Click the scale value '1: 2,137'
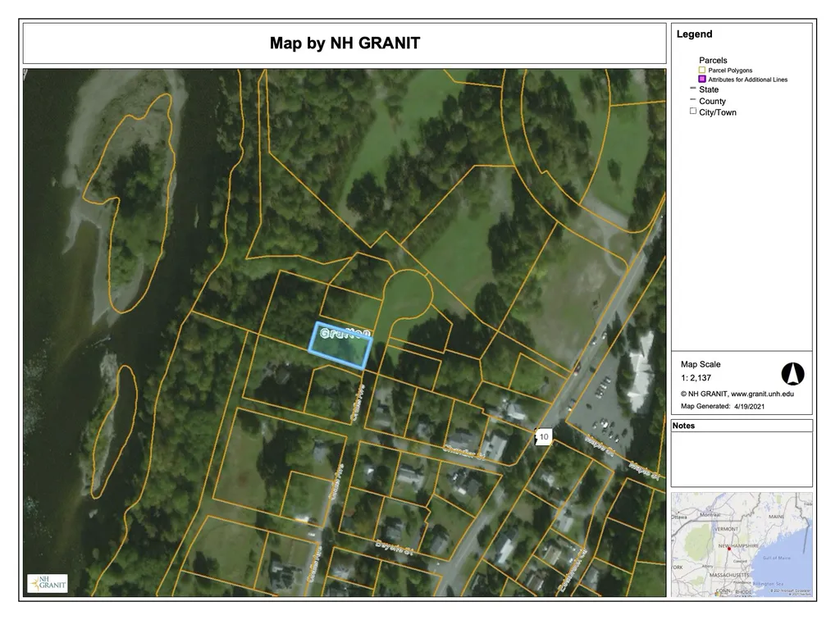840x620 pixels. click(x=696, y=377)
